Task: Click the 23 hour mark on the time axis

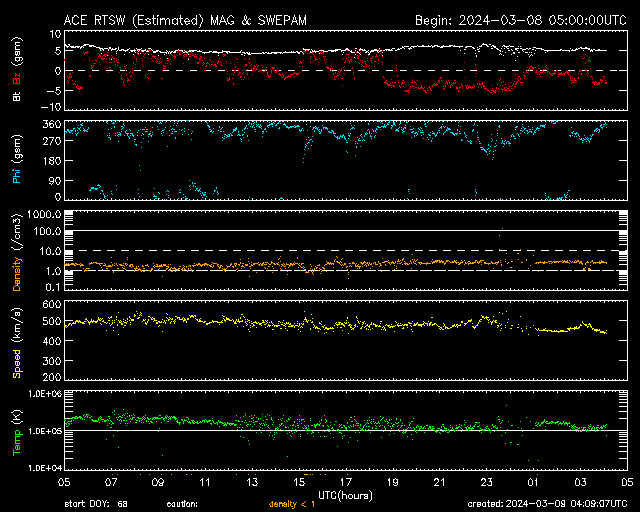Action: pos(486,481)
